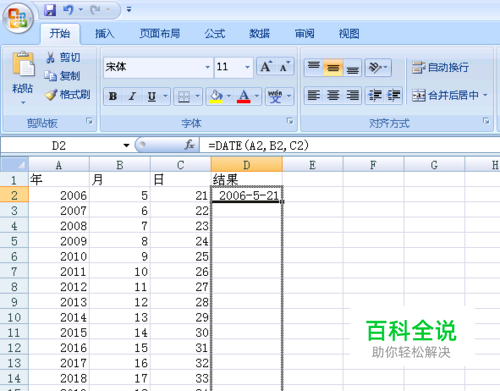Screen dimensions: 500x391
Task: Open the 审阅 tab
Action: [304, 33]
